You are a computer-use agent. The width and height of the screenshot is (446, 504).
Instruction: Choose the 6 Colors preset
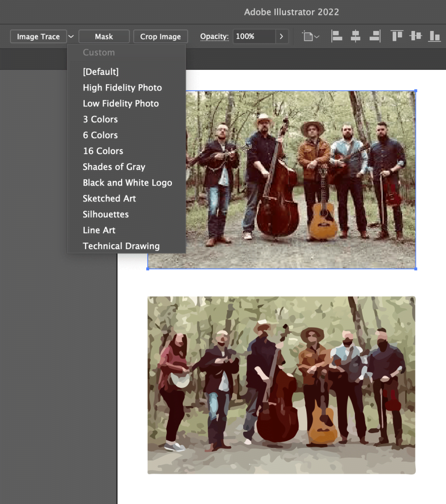pyautogui.click(x=127, y=135)
